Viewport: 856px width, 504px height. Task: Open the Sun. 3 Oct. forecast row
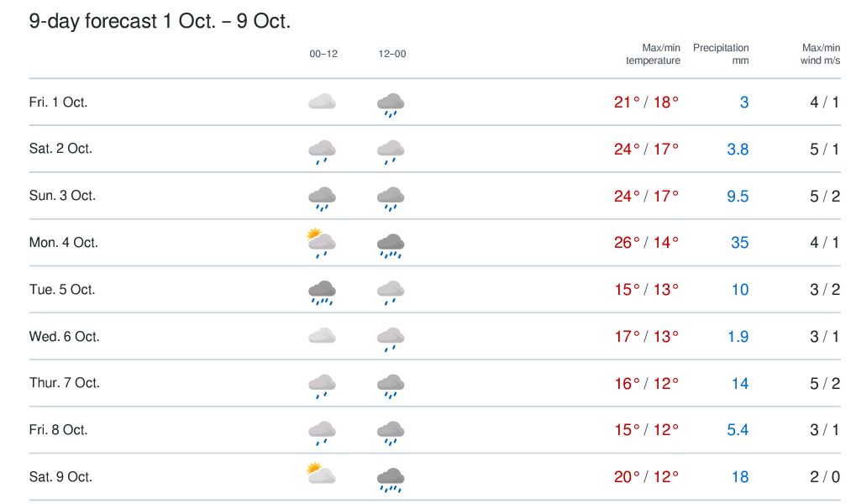(435, 196)
